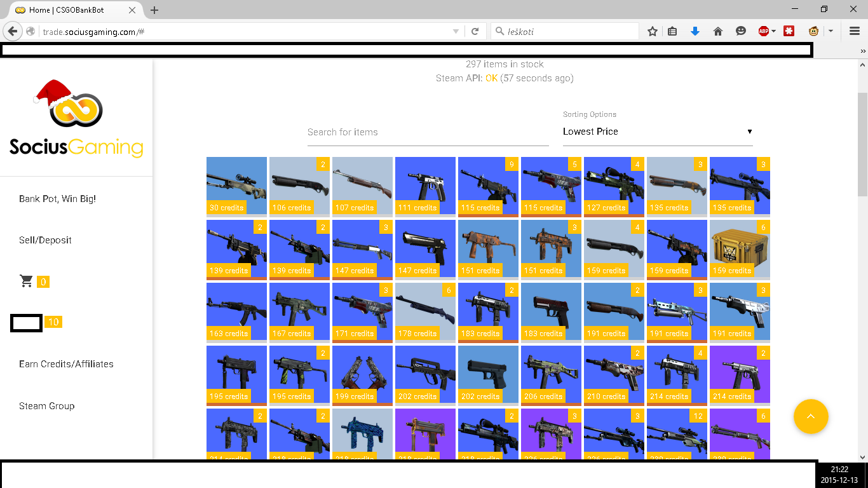Select the 163 credits AK-47 item
868x488 pixels.
(x=236, y=313)
